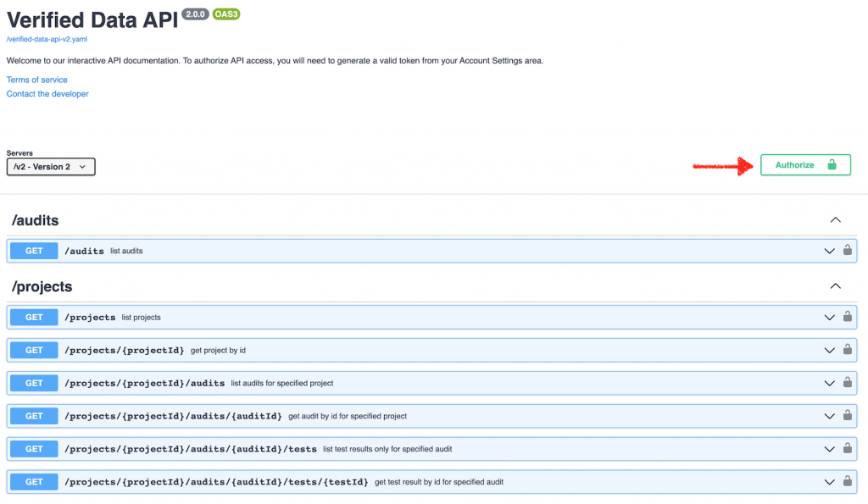Click the lock icon on the audits/{auditId} endpoint row

pyautogui.click(x=847, y=416)
